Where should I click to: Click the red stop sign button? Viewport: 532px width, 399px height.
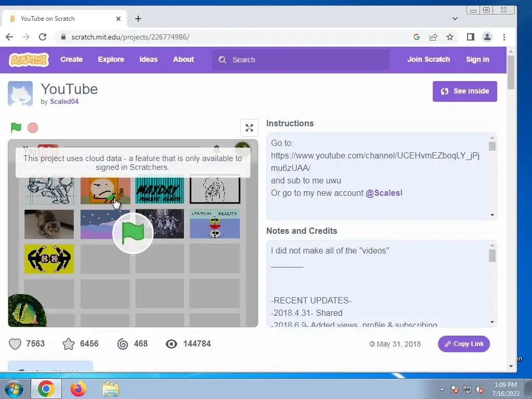(33, 128)
